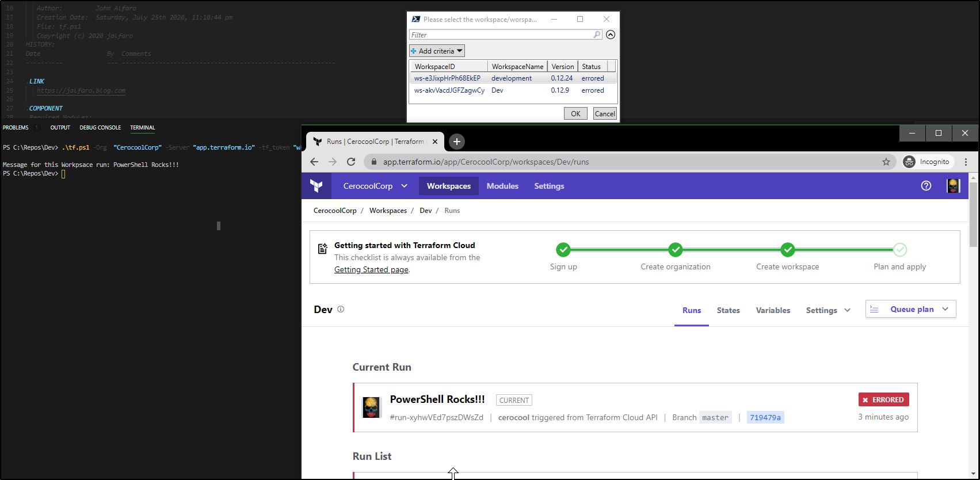
Task: Click the user avatar in the top right
Action: 953,186
